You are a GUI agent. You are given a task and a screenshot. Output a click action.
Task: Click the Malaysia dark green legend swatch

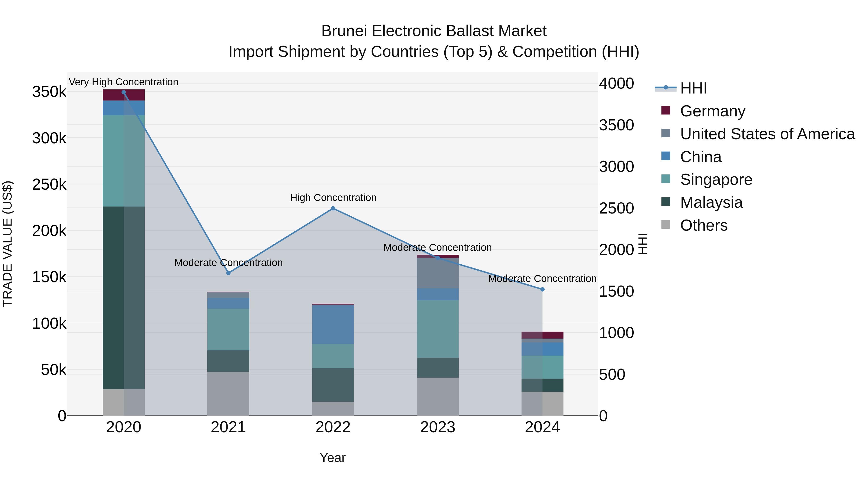coord(666,202)
